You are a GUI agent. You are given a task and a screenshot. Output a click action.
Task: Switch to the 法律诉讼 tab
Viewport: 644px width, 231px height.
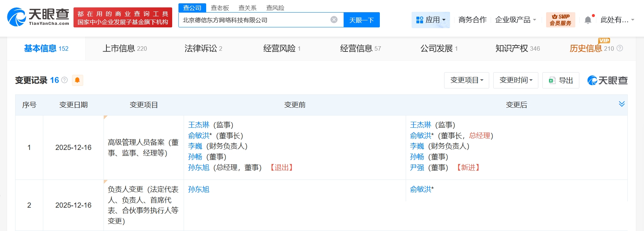pyautogui.click(x=203, y=48)
